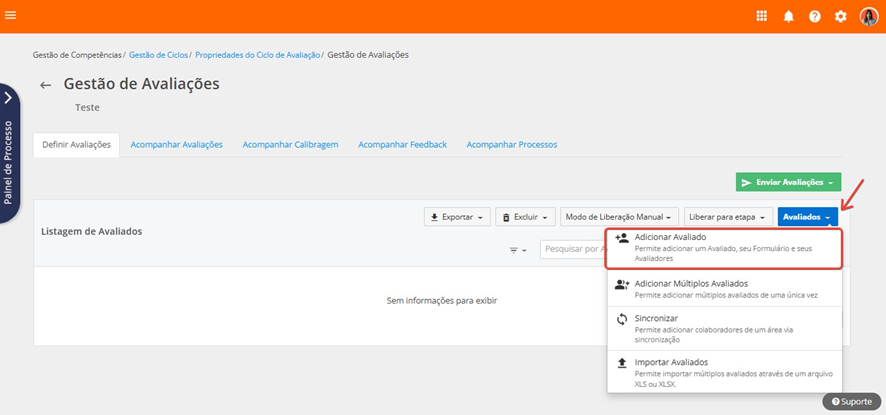Switch to Acompanhar Calibragem tab
886x415 pixels.
290,144
